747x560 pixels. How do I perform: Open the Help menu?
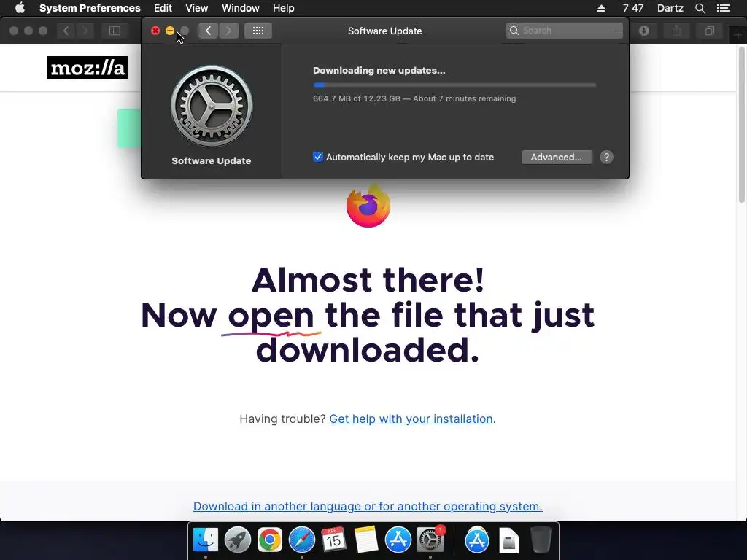284,8
